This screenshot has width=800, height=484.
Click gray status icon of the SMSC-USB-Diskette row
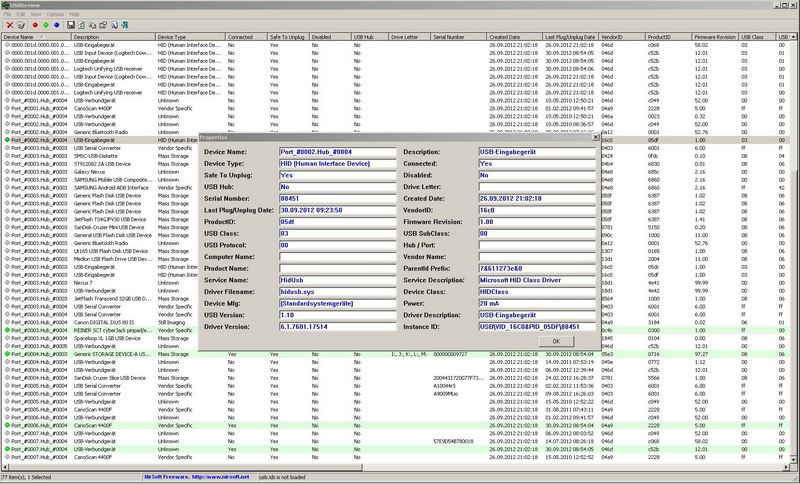[8, 156]
